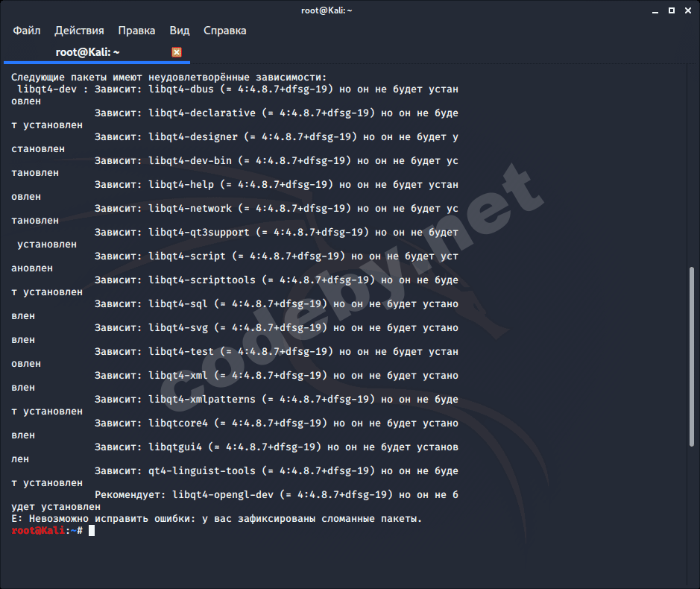Close the terminal window
The height and width of the screenshot is (589, 700).
(x=688, y=10)
